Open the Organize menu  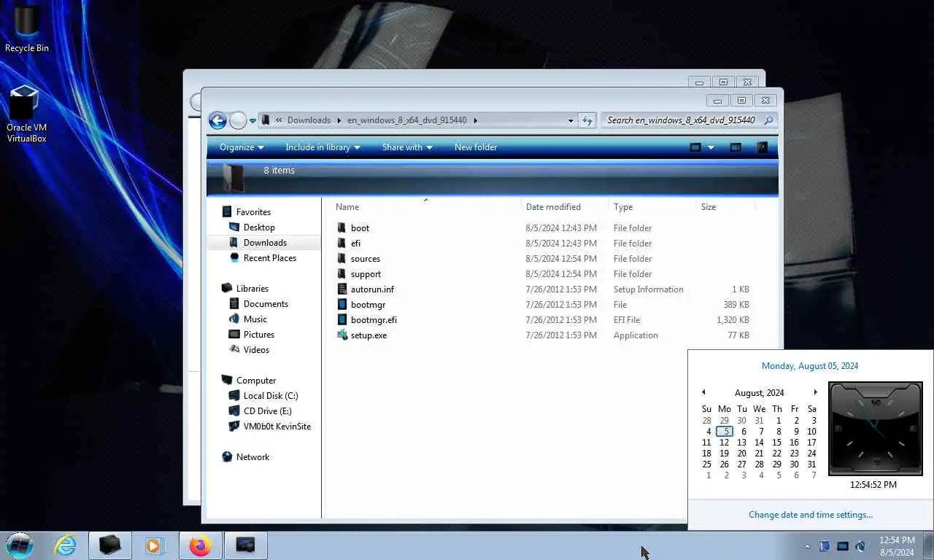coord(242,147)
